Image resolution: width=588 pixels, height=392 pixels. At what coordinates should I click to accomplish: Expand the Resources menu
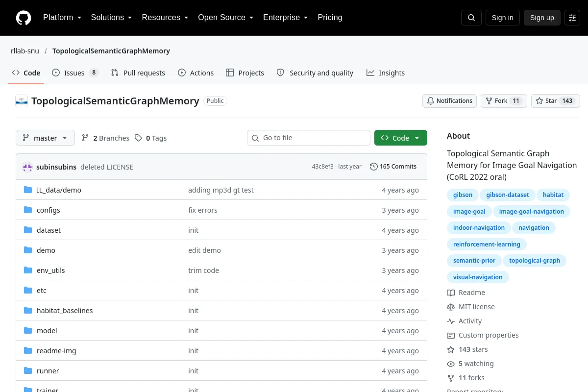[x=165, y=18]
